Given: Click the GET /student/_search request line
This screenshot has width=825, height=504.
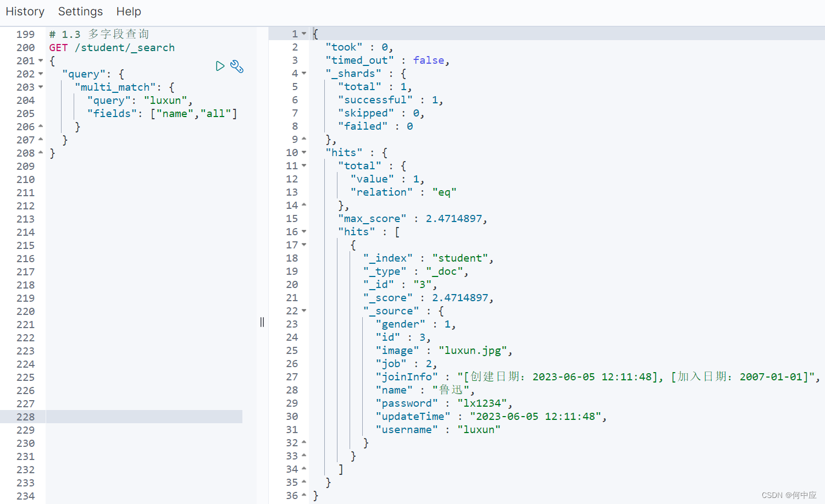Looking at the screenshot, I should (112, 48).
